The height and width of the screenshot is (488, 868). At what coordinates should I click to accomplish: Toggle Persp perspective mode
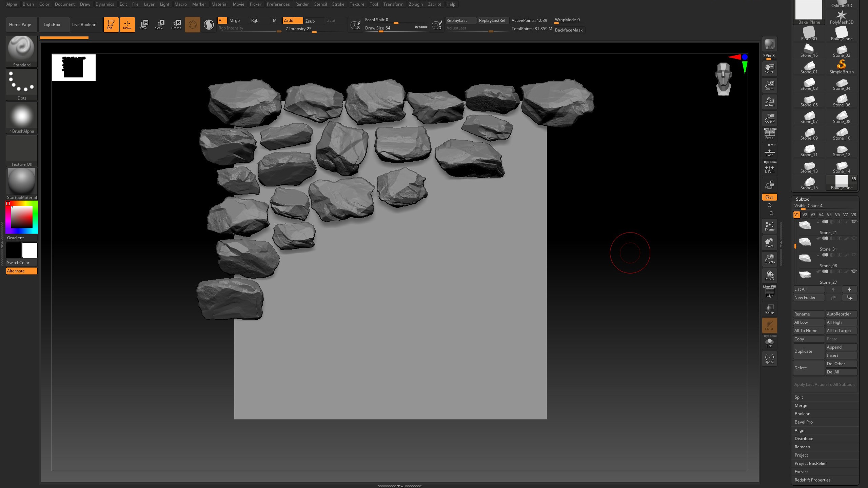click(x=769, y=134)
